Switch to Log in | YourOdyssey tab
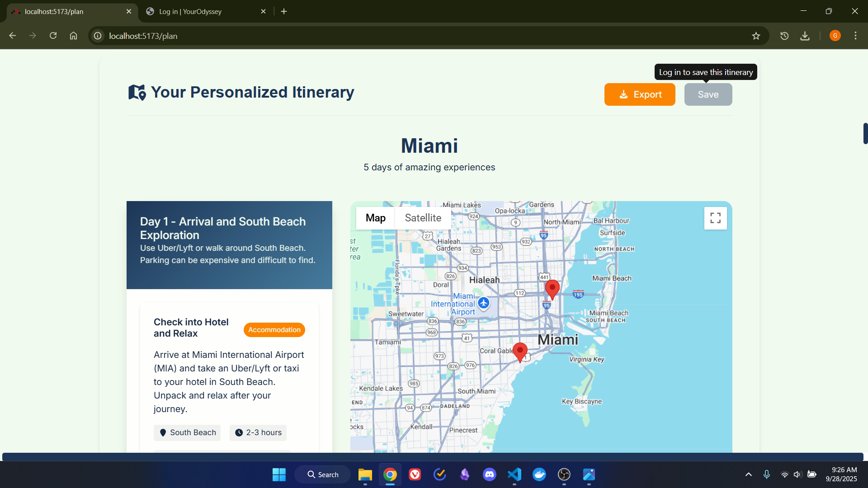The width and height of the screenshot is (868, 488). click(203, 12)
